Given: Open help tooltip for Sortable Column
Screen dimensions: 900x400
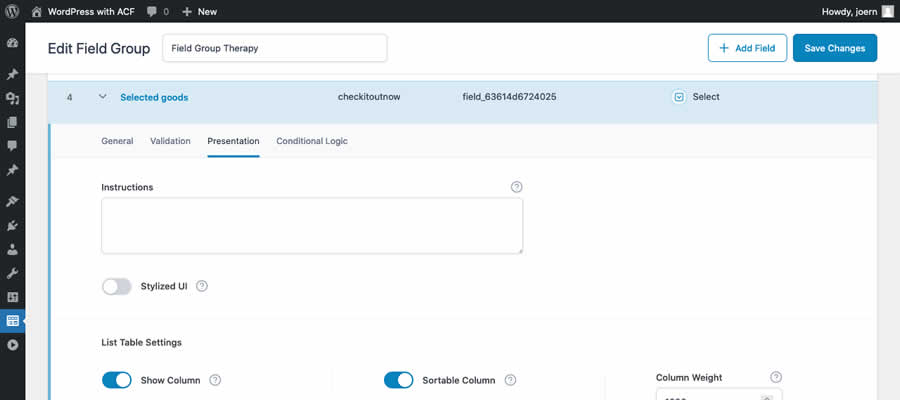Looking at the screenshot, I should 510,380.
